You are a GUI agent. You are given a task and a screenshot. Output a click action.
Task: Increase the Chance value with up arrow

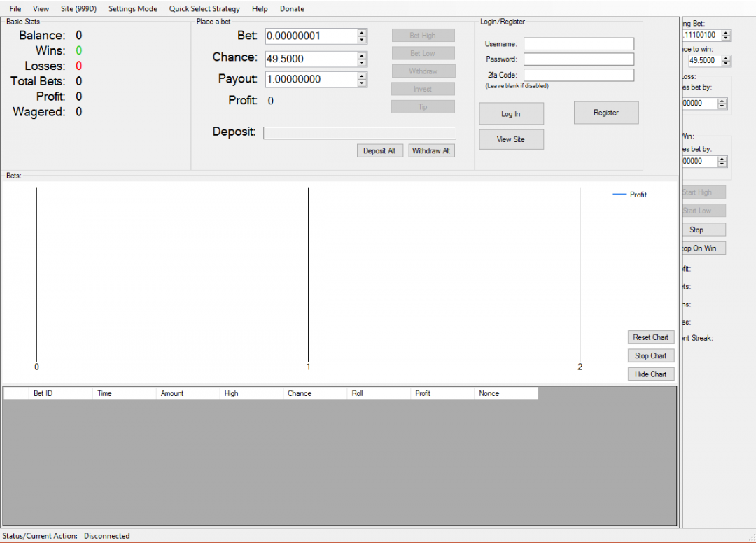pos(362,55)
